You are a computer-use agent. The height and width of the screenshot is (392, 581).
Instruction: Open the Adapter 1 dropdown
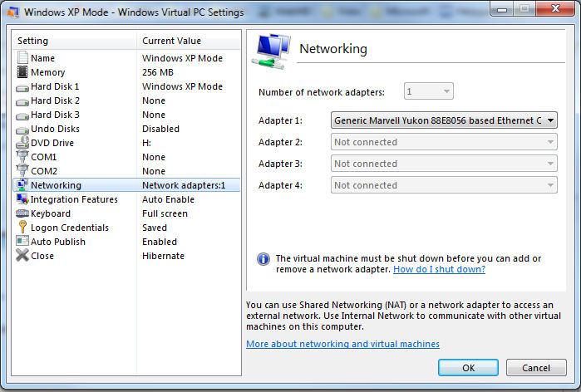tap(444, 120)
